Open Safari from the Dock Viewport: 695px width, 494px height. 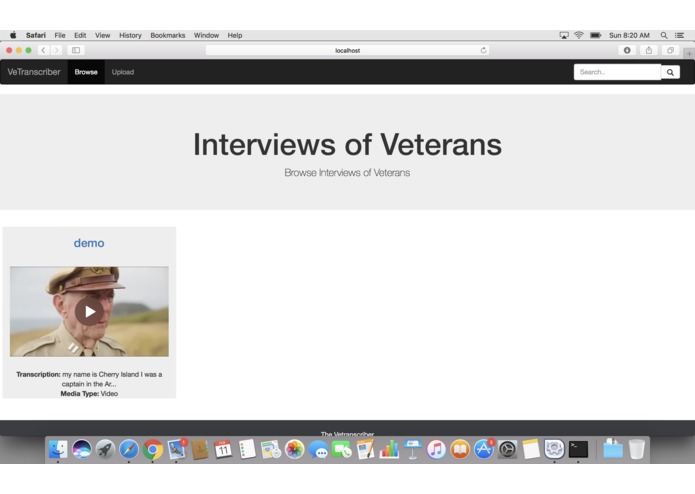pyautogui.click(x=129, y=449)
